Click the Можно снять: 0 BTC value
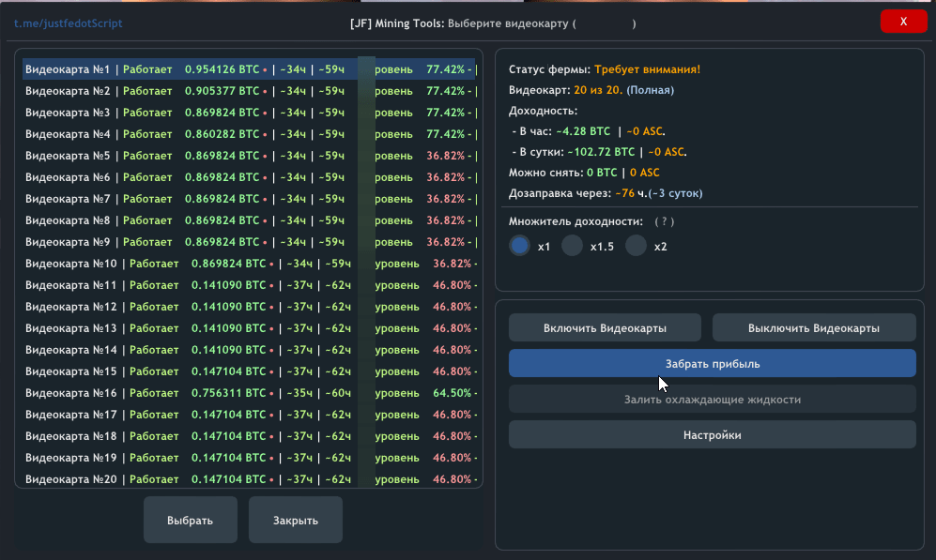The width and height of the screenshot is (936, 560). [602, 173]
